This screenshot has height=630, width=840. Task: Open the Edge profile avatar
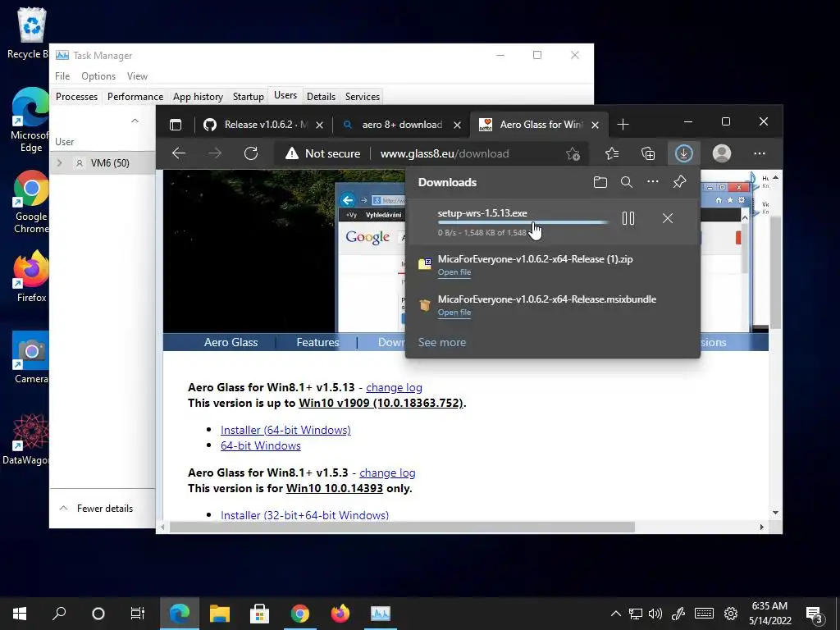(x=722, y=153)
